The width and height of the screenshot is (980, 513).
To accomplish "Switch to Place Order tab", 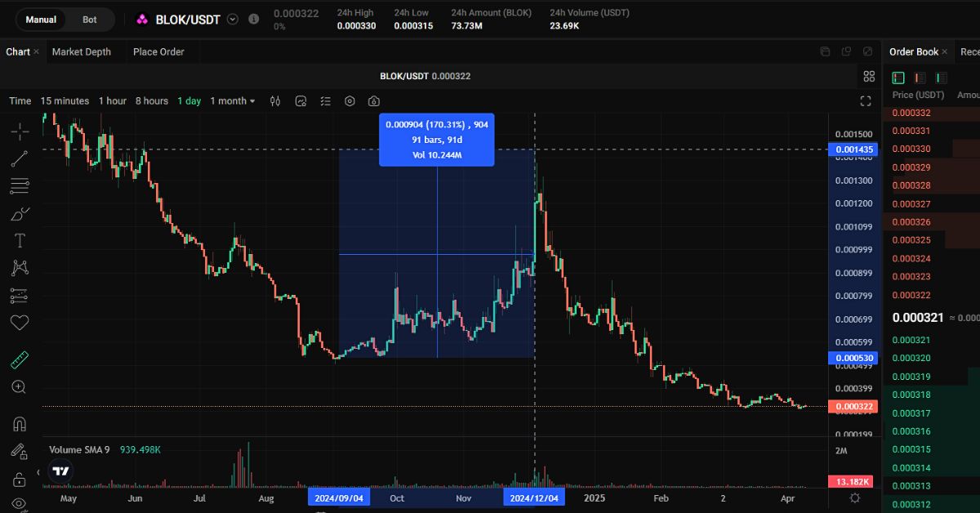I will click(x=158, y=51).
